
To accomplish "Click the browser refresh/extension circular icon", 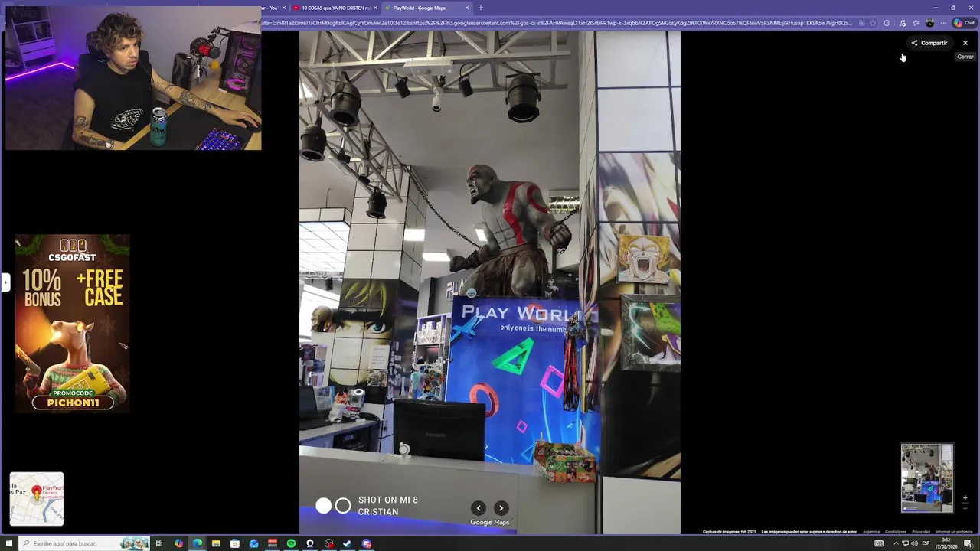I will [x=887, y=23].
